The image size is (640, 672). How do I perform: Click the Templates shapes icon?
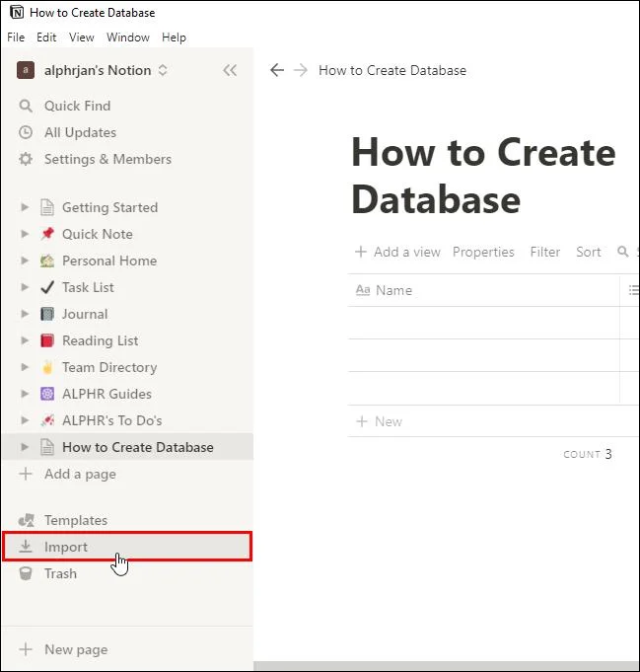click(27, 520)
